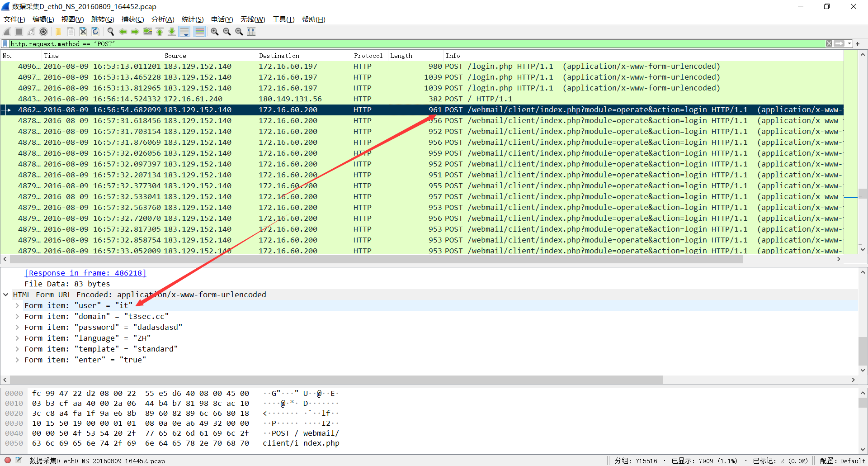Sort by the Destination column header
Viewport: 868px width, 466px height.
pyautogui.click(x=304, y=56)
